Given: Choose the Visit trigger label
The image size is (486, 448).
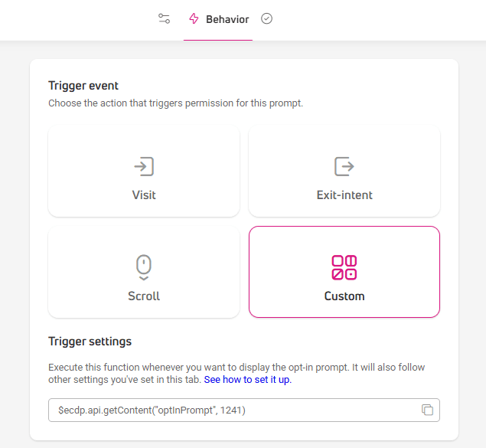Looking at the screenshot, I should 144,195.
